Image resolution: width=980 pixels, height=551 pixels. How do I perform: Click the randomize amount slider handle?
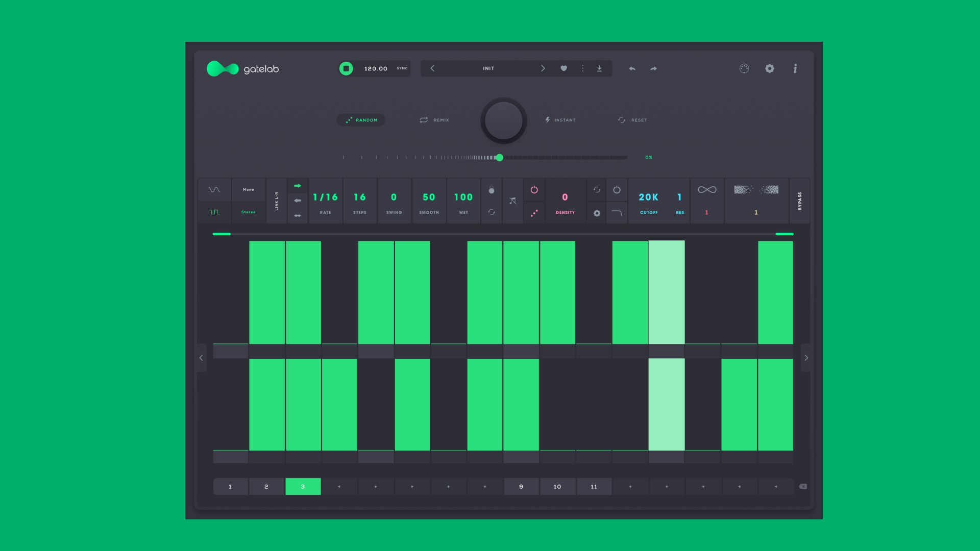(499, 158)
